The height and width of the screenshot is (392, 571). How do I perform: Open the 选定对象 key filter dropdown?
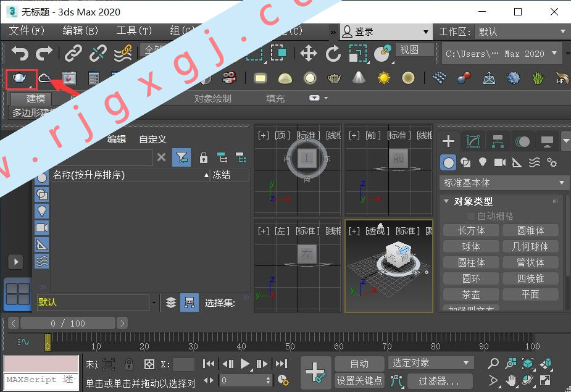click(x=431, y=363)
